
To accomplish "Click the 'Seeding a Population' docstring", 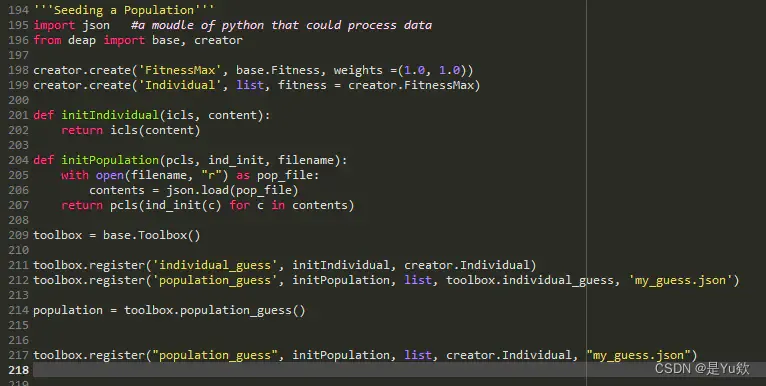I will pyautogui.click(x=124, y=10).
